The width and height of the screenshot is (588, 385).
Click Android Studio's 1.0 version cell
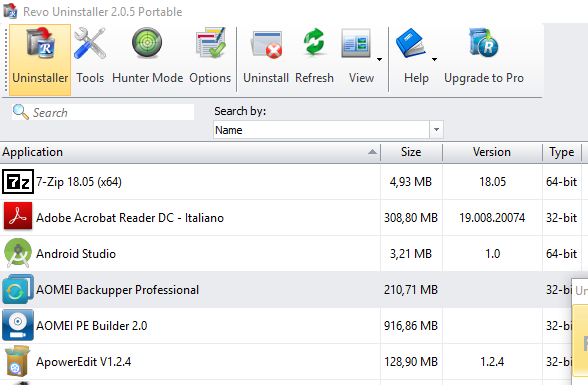pyautogui.click(x=492, y=254)
